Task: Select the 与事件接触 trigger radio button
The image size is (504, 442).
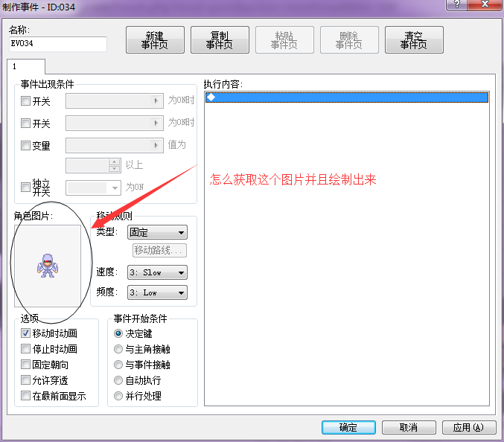Action: pyautogui.click(x=118, y=365)
